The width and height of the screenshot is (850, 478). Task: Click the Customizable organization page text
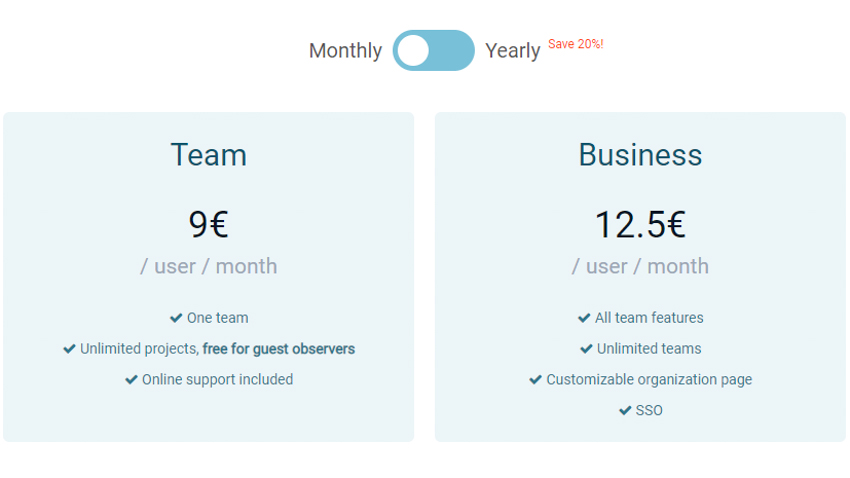pos(649,379)
